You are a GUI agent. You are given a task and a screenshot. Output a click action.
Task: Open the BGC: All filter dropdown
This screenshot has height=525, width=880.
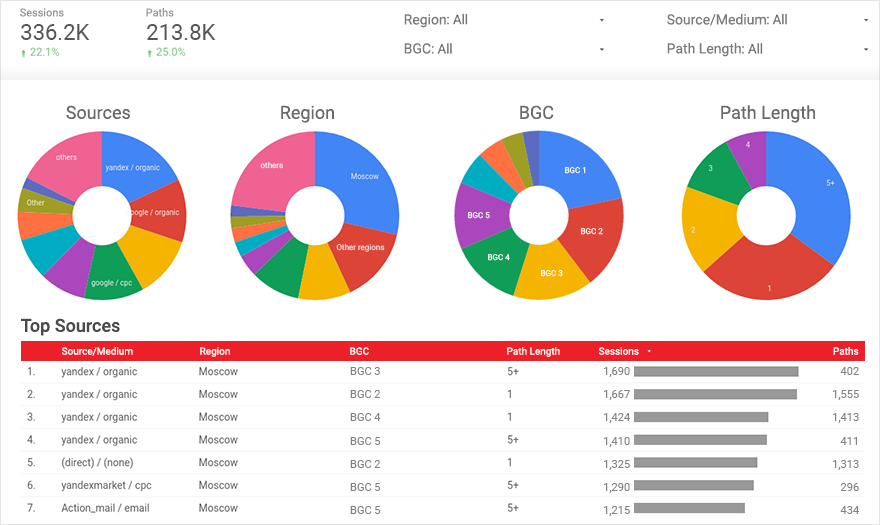tap(503, 49)
